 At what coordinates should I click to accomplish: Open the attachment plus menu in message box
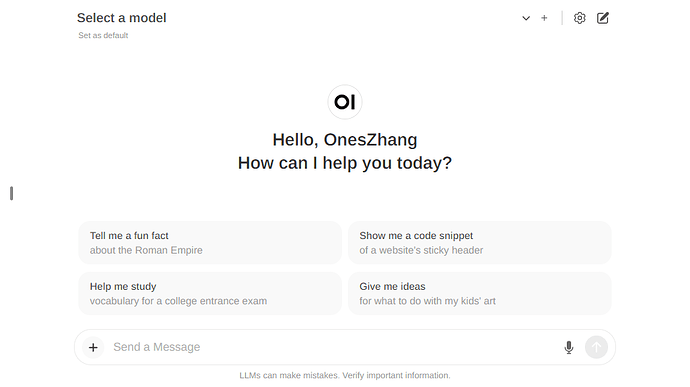(x=93, y=347)
